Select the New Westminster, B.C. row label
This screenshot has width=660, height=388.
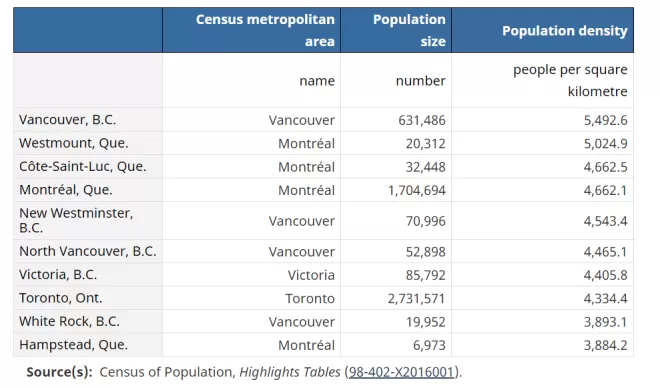76,221
